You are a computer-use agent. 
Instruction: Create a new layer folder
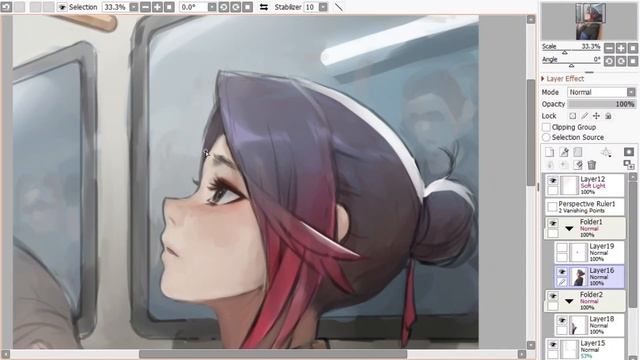pyautogui.click(x=578, y=152)
